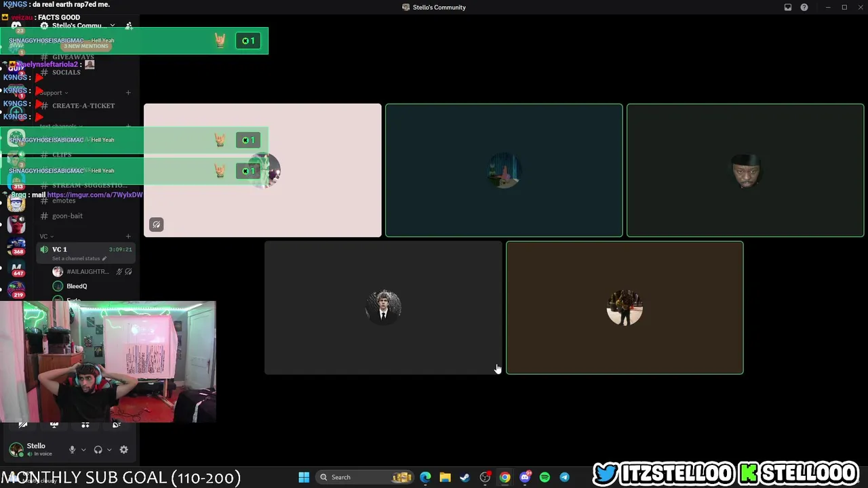868x488 pixels.
Task: Toggle camera button above user panel
Action: 22,425
